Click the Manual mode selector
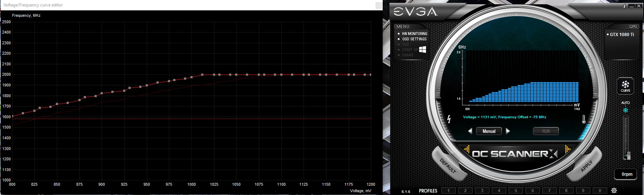 click(489, 131)
